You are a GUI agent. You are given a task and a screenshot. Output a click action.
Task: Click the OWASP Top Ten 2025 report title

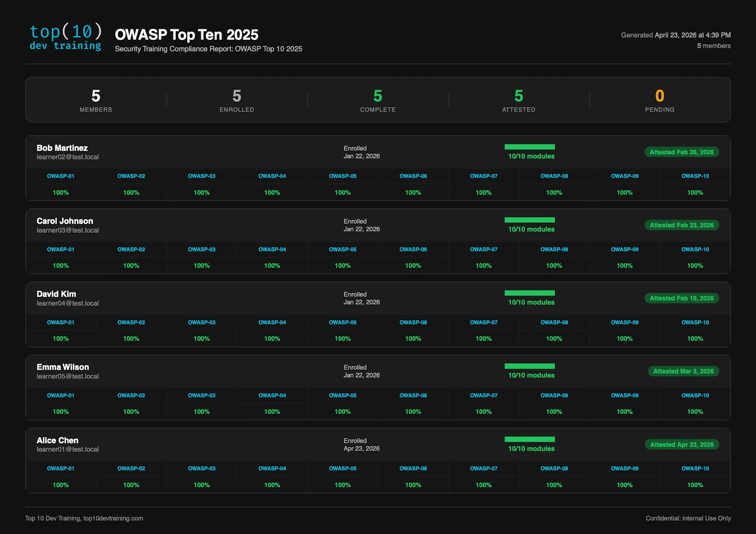(x=187, y=34)
